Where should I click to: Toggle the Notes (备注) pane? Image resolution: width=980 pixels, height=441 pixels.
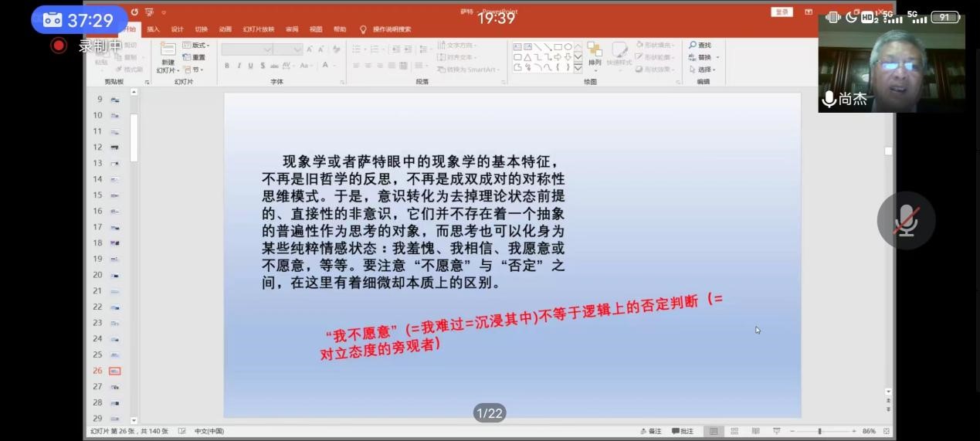click(x=651, y=431)
